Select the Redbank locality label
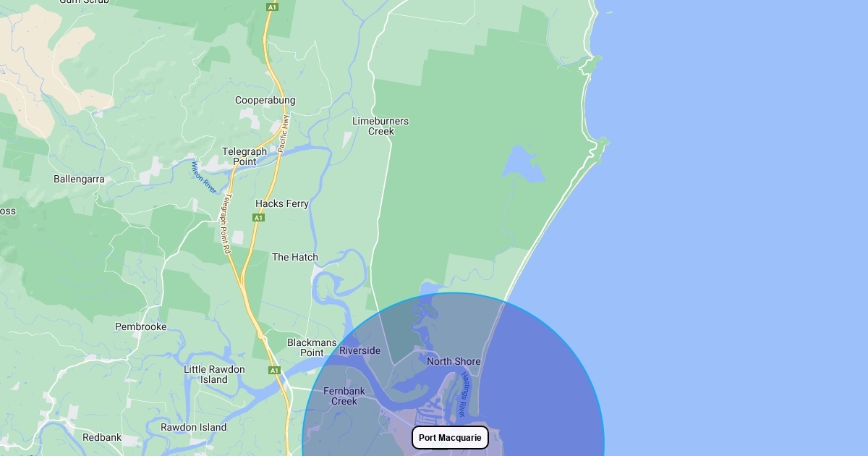 (102, 437)
